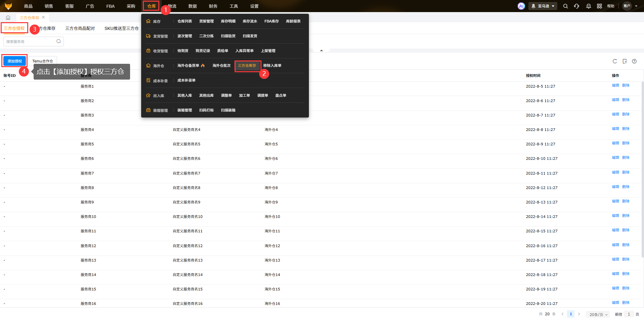Image resolution: width=644 pixels, height=320 pixels.
Task: Click the vertical scrollbar on the table
Action: click(x=642, y=170)
